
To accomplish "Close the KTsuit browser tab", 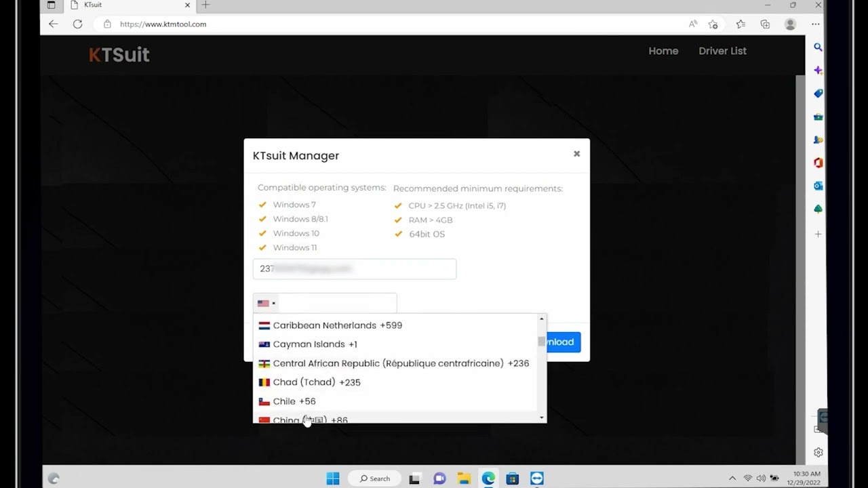I will click(x=188, y=5).
